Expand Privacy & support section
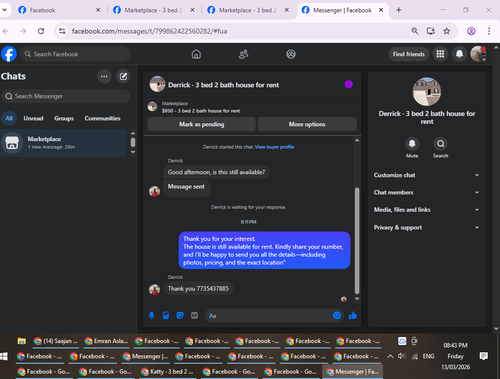This screenshot has width=500, height=379. [426, 227]
